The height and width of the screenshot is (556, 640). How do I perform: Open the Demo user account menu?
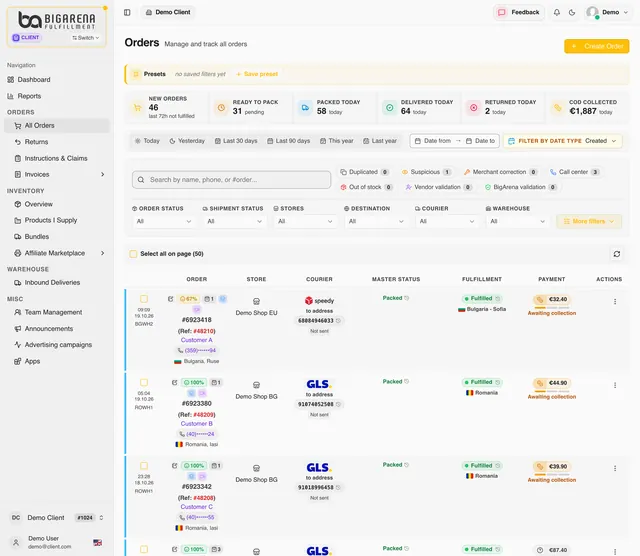tap(607, 12)
